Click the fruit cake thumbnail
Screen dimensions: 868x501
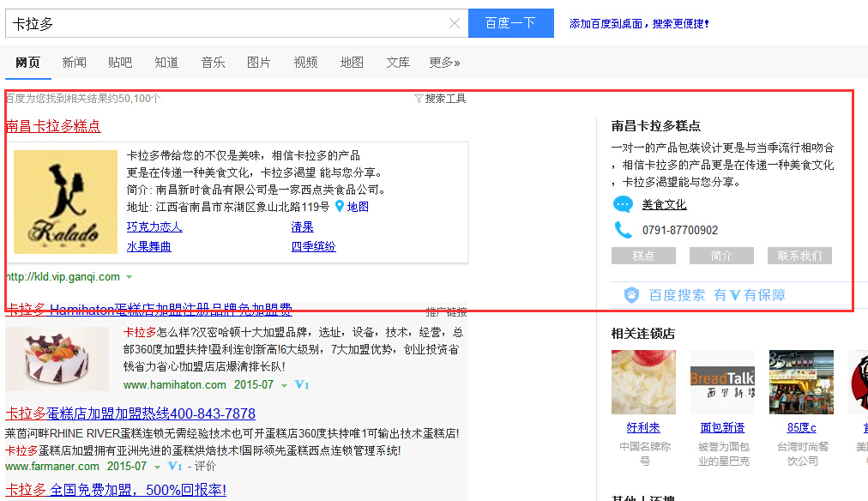tap(57, 359)
